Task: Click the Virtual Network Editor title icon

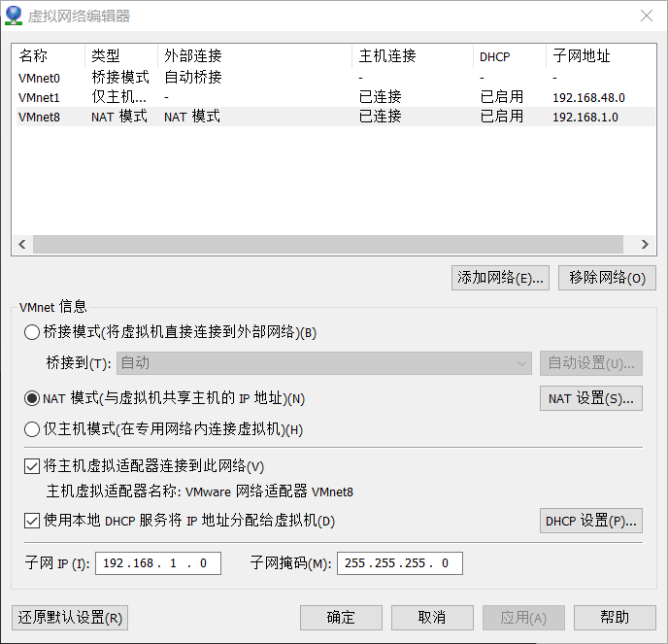Action: [x=14, y=16]
